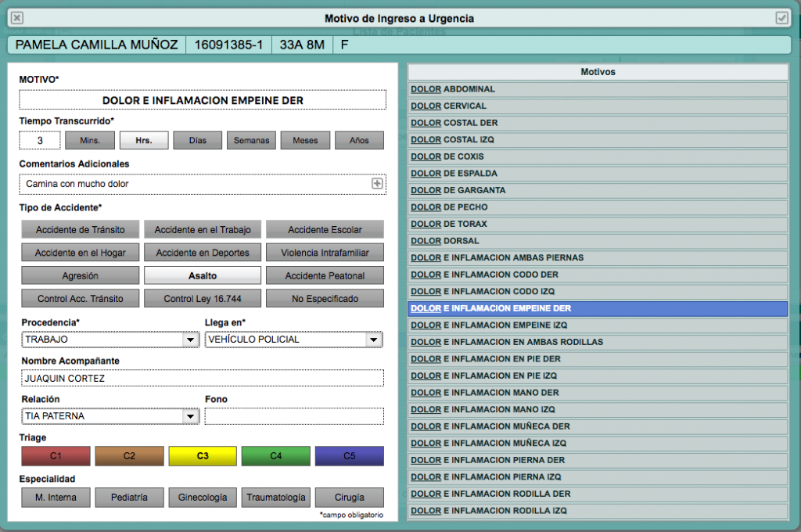
Task: Click the elapsed time number field
Action: (x=40, y=140)
